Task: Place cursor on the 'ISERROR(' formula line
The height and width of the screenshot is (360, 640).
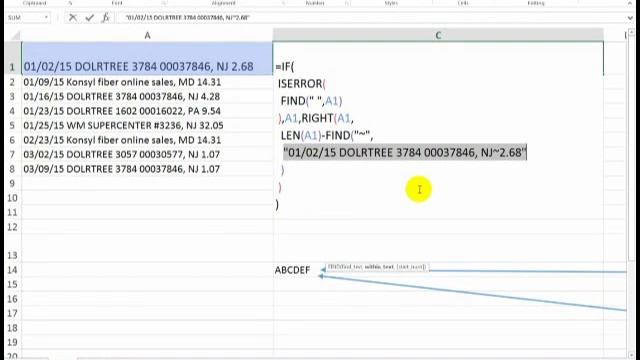Action: tap(302, 84)
